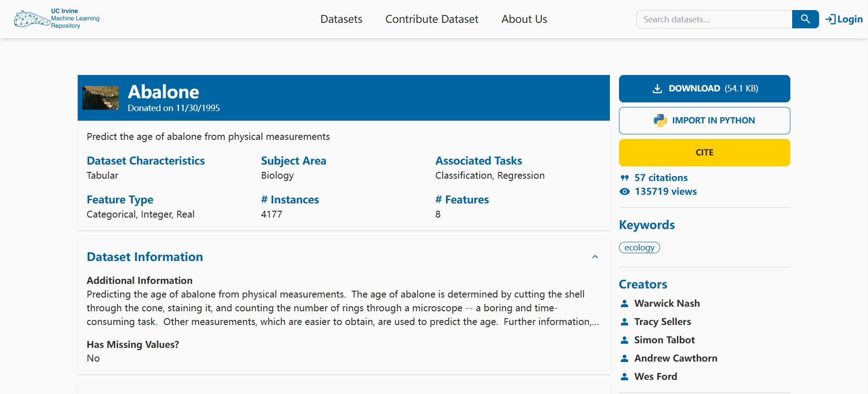Click person icon beside Wes Ford
This screenshot has width=868, height=394.
click(x=625, y=377)
